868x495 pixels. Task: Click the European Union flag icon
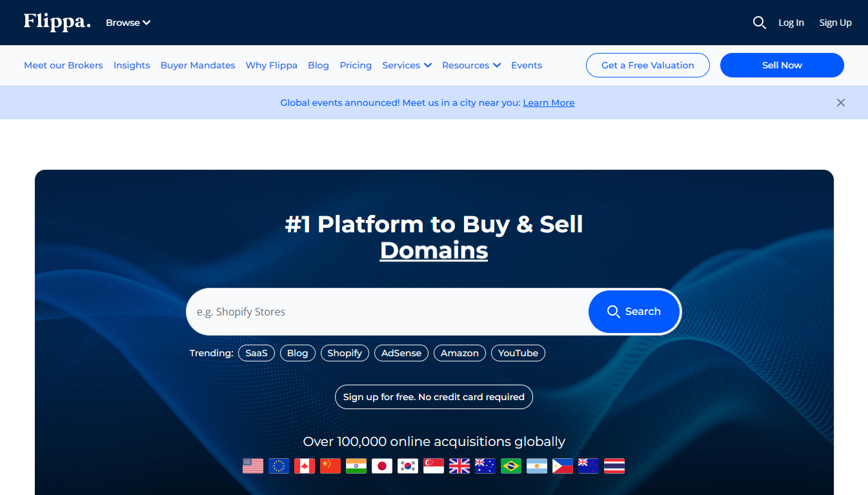tap(279, 466)
